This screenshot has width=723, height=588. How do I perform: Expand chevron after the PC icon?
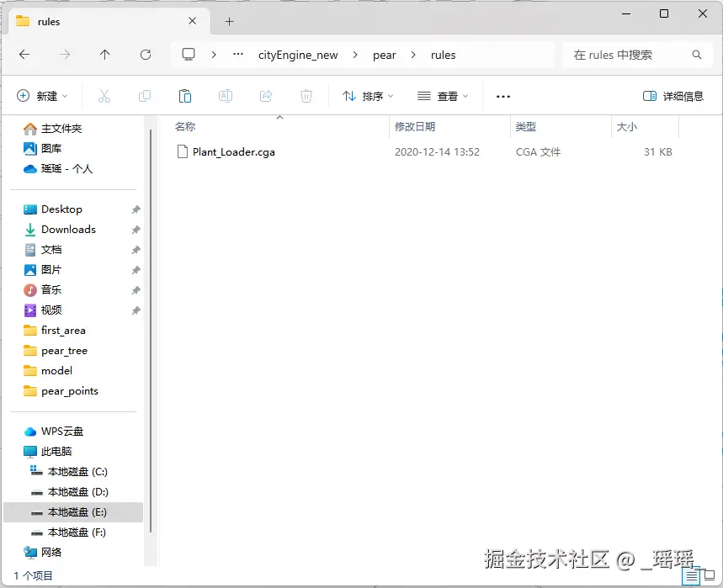pyautogui.click(x=214, y=55)
